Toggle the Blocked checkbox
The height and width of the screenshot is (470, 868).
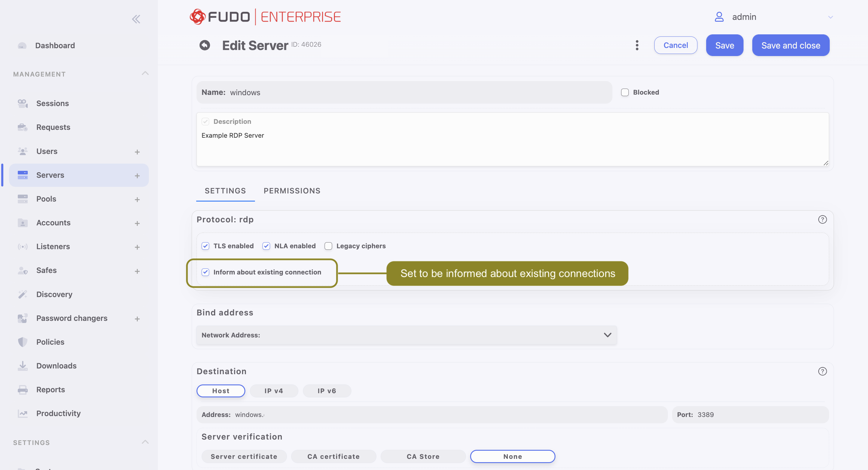pyautogui.click(x=625, y=92)
